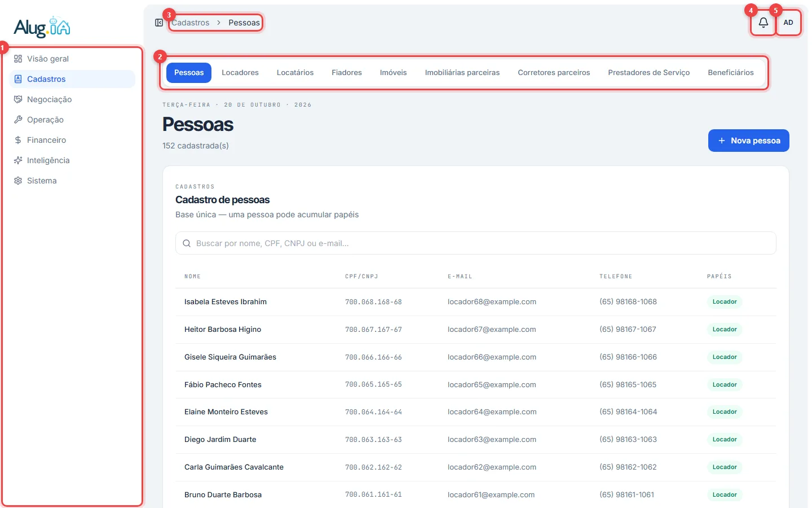
Task: Click the Pessoas breadcrumb item
Action: 244,23
